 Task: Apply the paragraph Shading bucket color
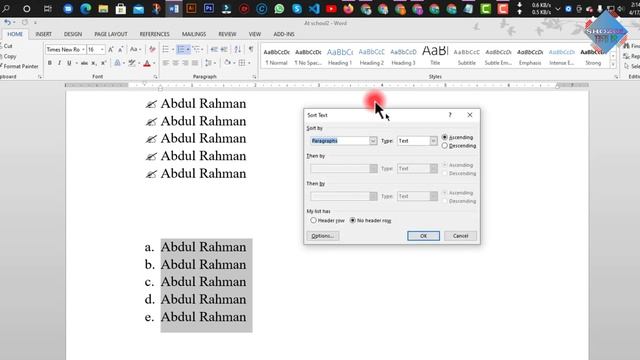227,63
